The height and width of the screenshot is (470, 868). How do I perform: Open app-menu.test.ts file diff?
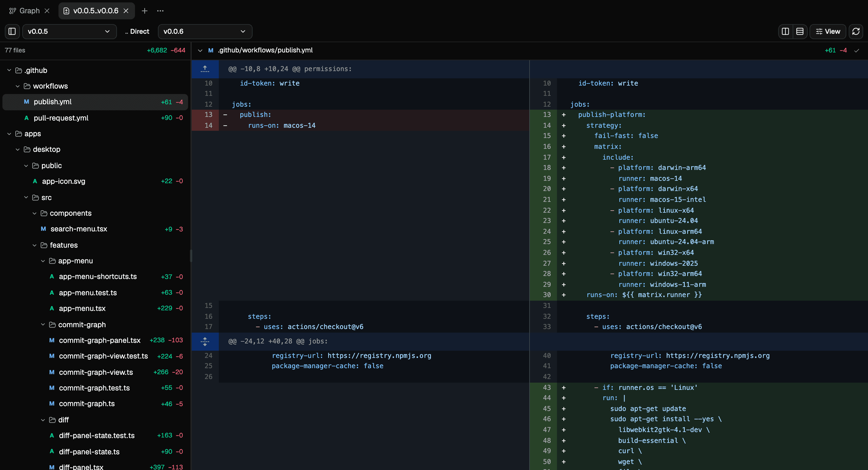click(95, 293)
